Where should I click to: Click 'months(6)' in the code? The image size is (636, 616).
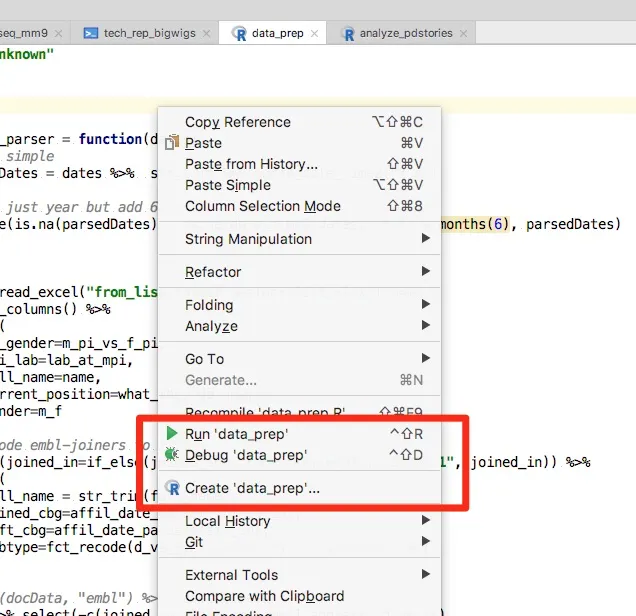coord(475,224)
